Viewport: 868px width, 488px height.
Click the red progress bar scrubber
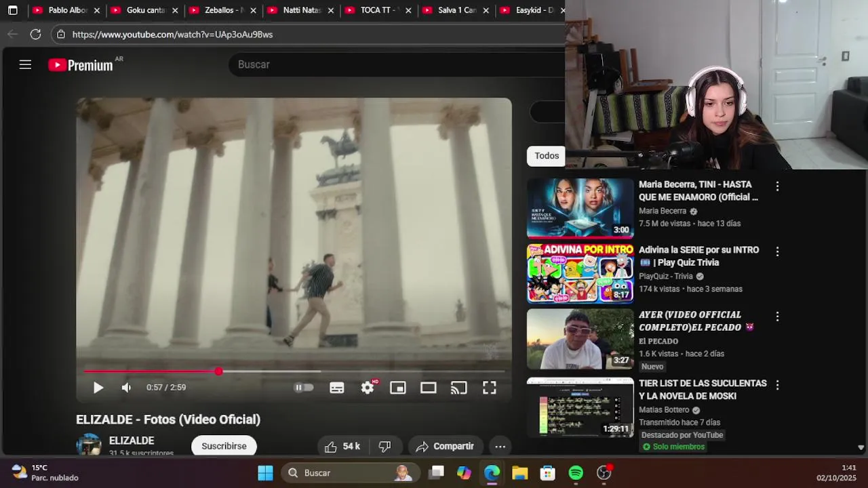pyautogui.click(x=218, y=371)
